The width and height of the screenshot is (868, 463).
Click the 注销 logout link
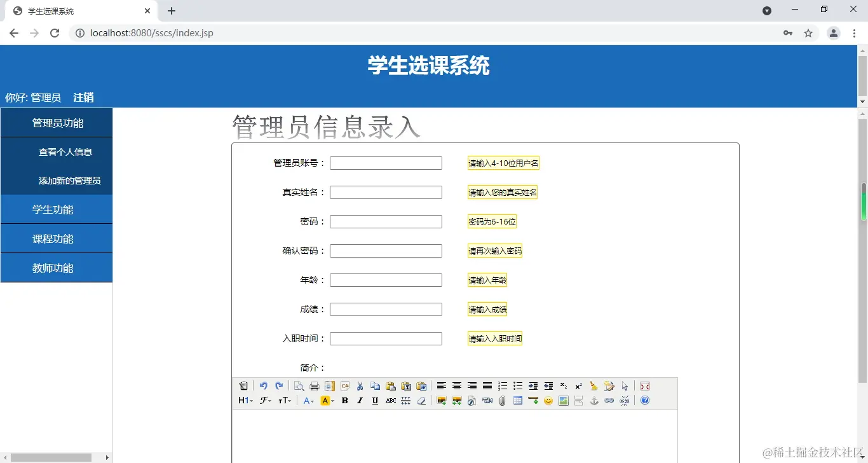pyautogui.click(x=83, y=97)
